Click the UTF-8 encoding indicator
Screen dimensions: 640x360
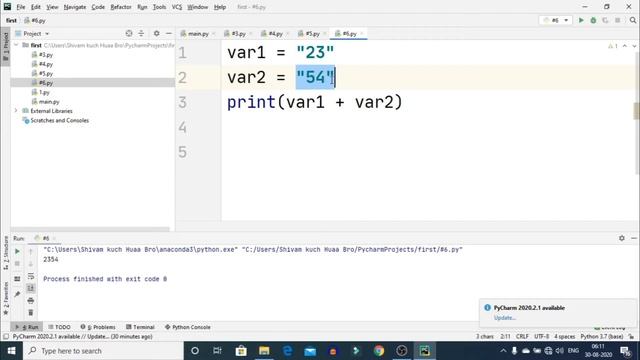[x=541, y=337]
